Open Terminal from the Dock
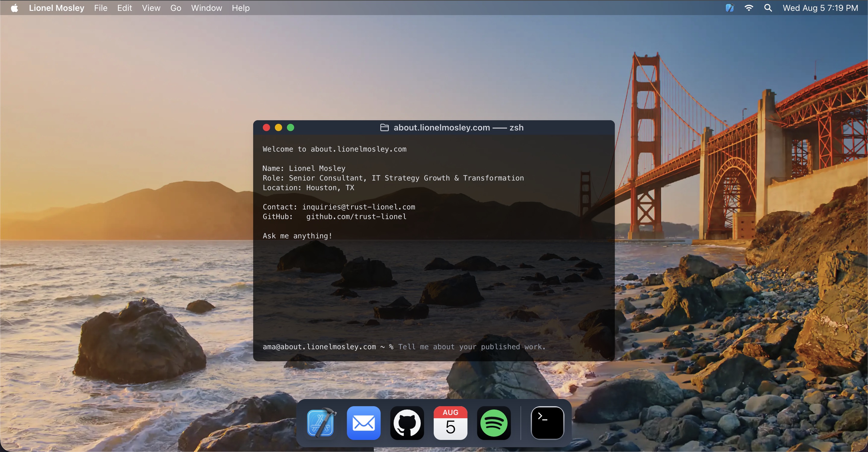The image size is (868, 452). (x=547, y=423)
